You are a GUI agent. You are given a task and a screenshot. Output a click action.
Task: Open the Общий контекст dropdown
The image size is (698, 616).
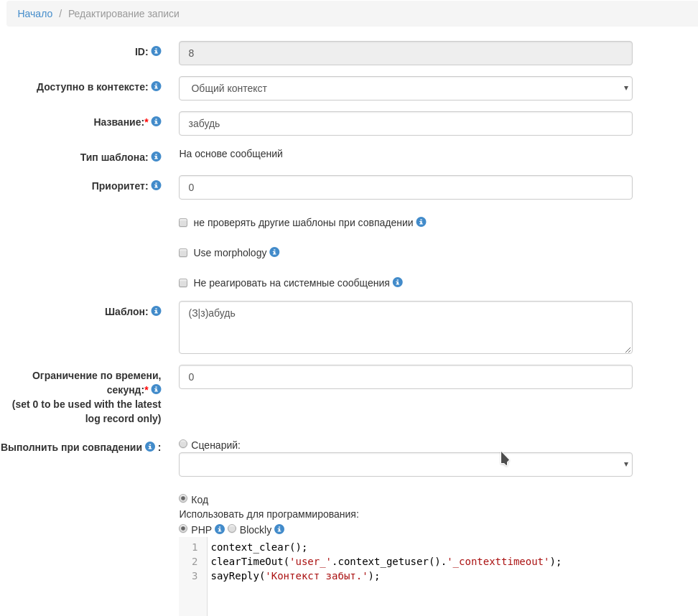tap(405, 88)
